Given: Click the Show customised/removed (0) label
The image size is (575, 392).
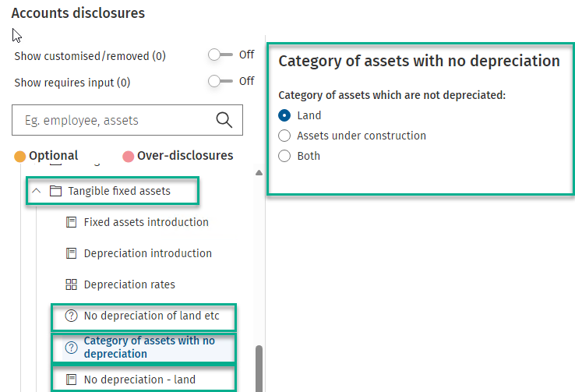Looking at the screenshot, I should click(90, 56).
